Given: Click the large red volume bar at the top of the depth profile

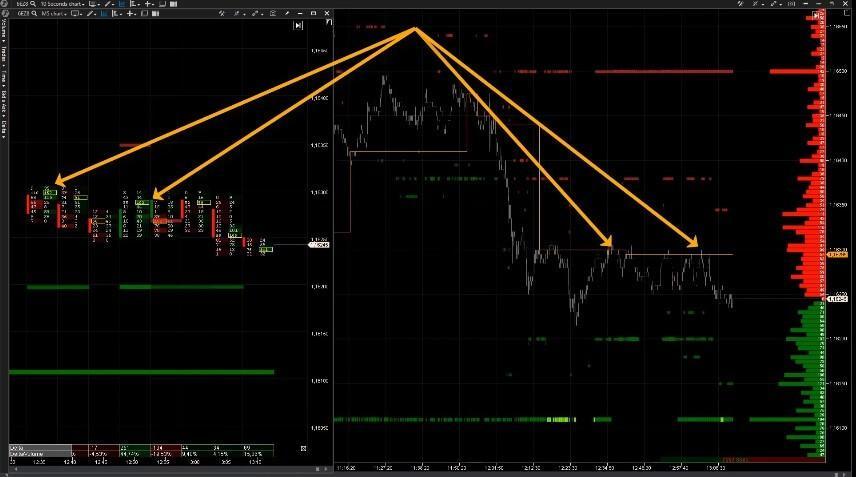Looking at the screenshot, I should [x=795, y=72].
